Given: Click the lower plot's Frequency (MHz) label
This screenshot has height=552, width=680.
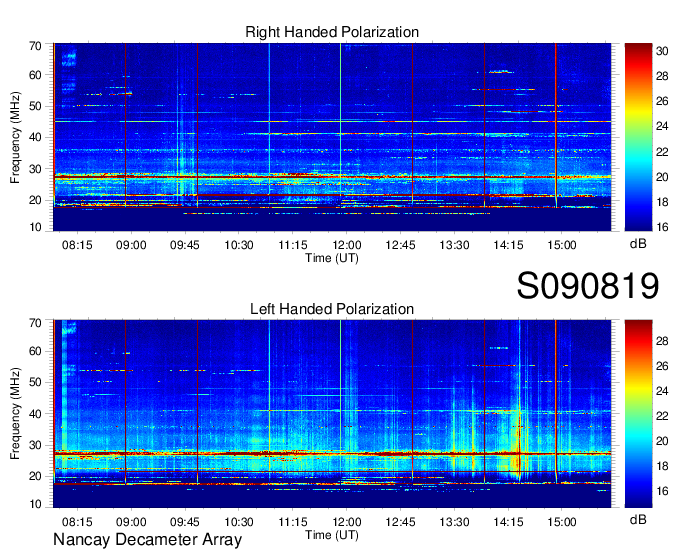Looking at the screenshot, I should click(x=15, y=414).
